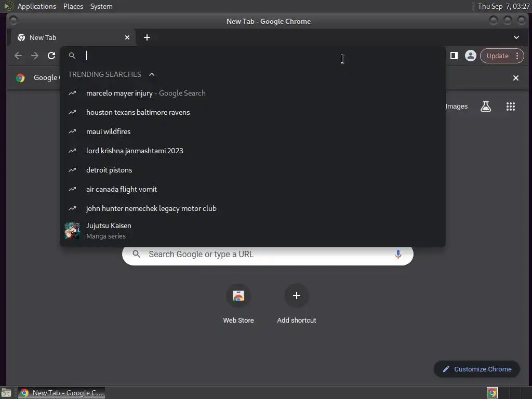Select suggestion detroit pistons
This screenshot has height=399, width=532.
pos(252,170)
